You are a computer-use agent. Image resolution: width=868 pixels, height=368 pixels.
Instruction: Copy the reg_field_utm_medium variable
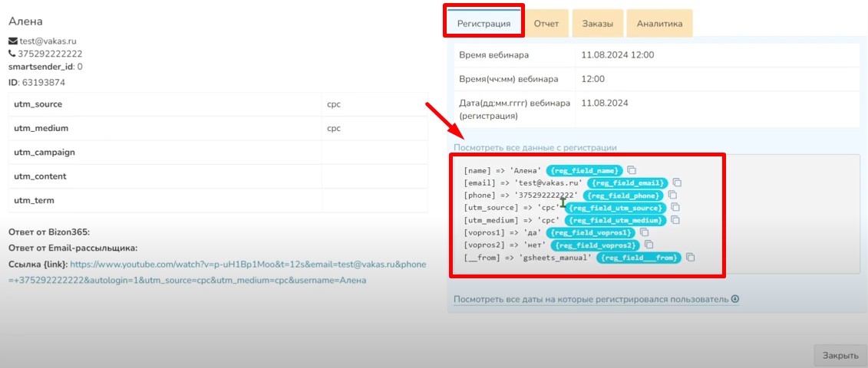(x=675, y=220)
